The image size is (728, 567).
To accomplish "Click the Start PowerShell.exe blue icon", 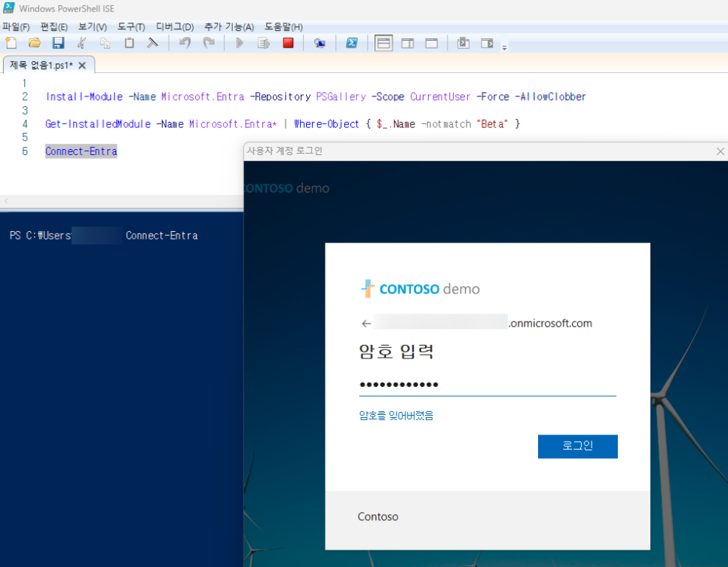I will [x=352, y=43].
